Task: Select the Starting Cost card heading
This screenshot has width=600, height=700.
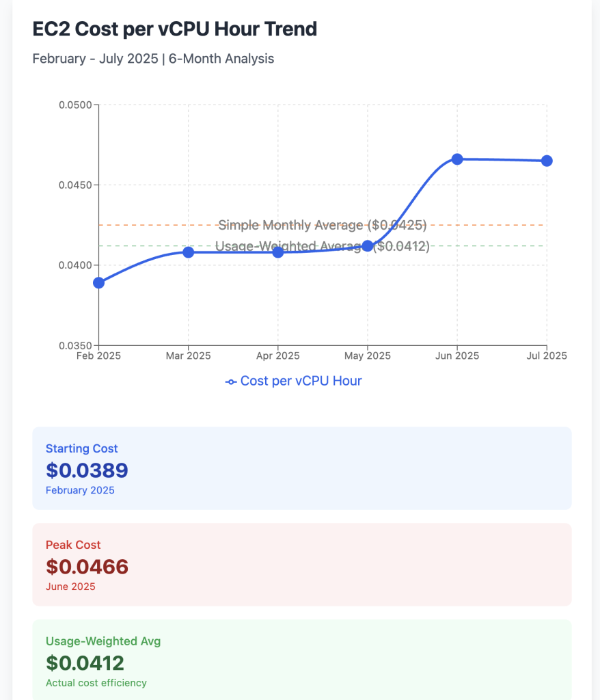Action: tap(82, 448)
